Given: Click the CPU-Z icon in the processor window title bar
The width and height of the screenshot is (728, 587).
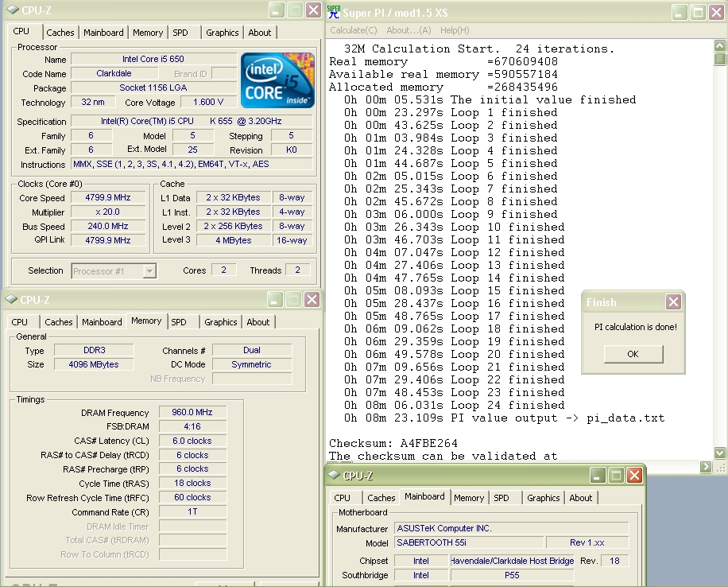Looking at the screenshot, I should click(x=13, y=10).
